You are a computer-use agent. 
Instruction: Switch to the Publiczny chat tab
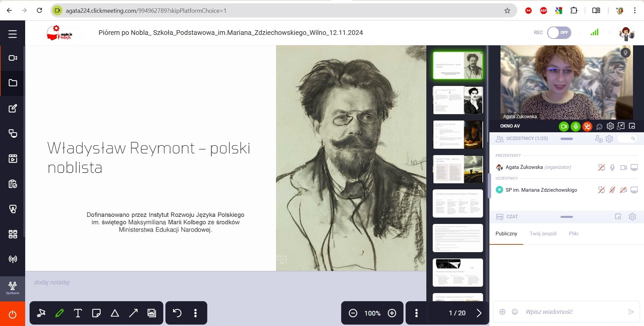click(x=506, y=234)
